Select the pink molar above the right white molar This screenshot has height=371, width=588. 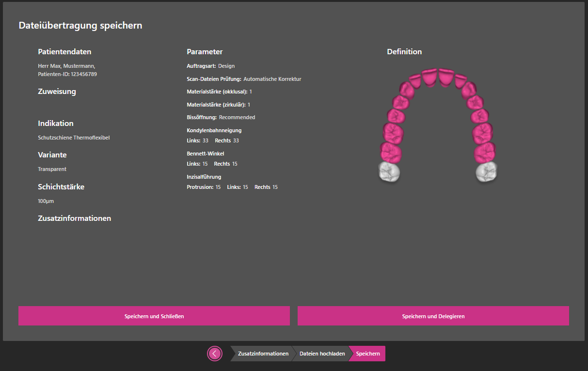click(x=484, y=152)
